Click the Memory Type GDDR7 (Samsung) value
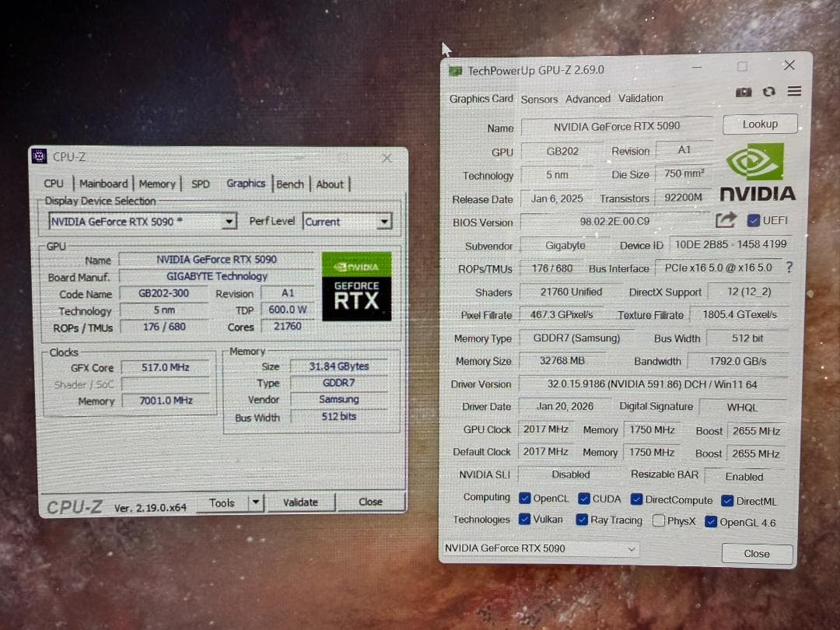Viewport: 840px width, 630px height. click(x=576, y=338)
